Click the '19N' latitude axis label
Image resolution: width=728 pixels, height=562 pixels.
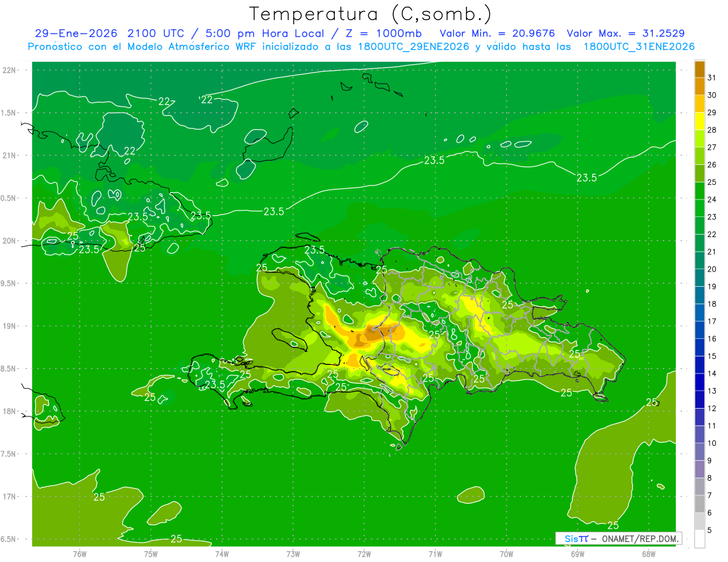[10, 326]
